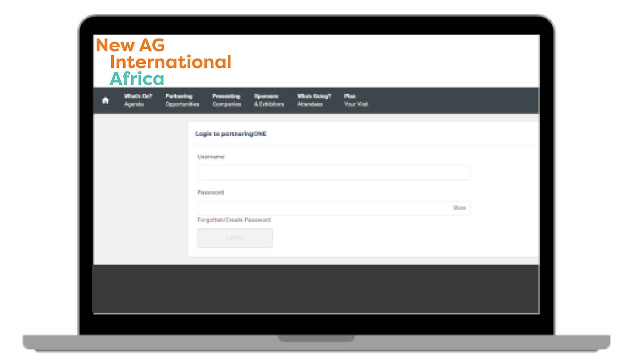The height and width of the screenshot is (363, 644).
Task: Click the 'Username' label
Action: (x=211, y=157)
